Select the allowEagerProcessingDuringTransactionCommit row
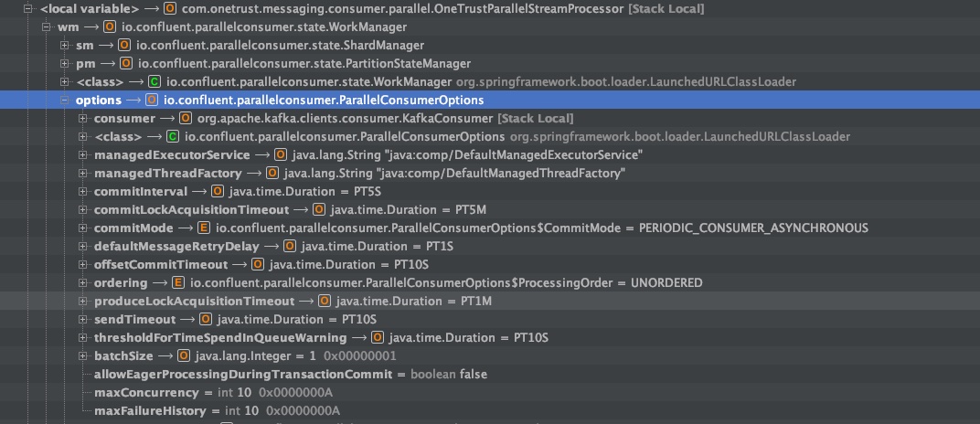The height and width of the screenshot is (424, 980). (490, 375)
